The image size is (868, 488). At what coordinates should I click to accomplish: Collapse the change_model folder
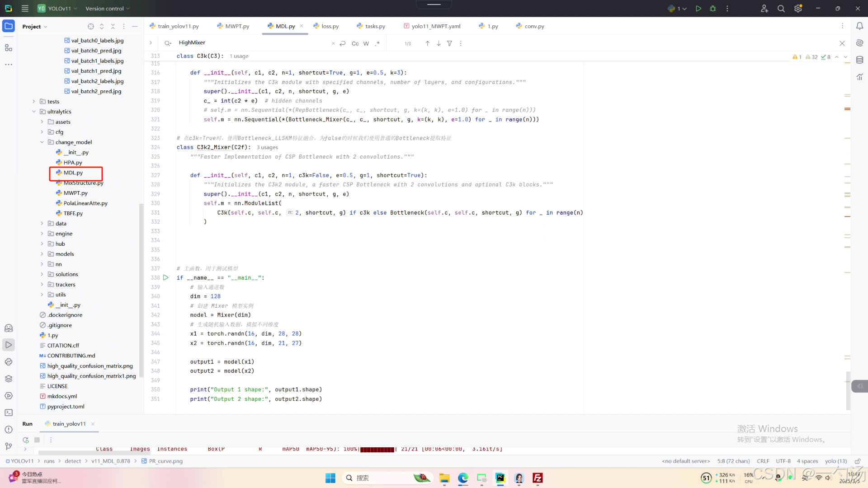coord(42,142)
